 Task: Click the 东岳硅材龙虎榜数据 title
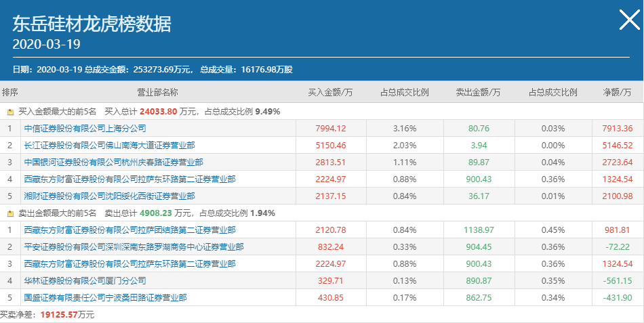pyautogui.click(x=92, y=24)
